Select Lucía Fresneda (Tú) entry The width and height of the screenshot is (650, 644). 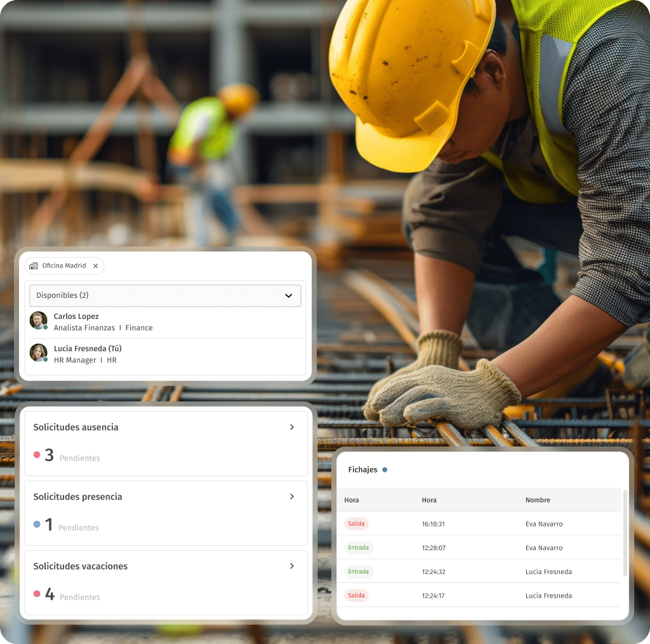[x=88, y=349]
